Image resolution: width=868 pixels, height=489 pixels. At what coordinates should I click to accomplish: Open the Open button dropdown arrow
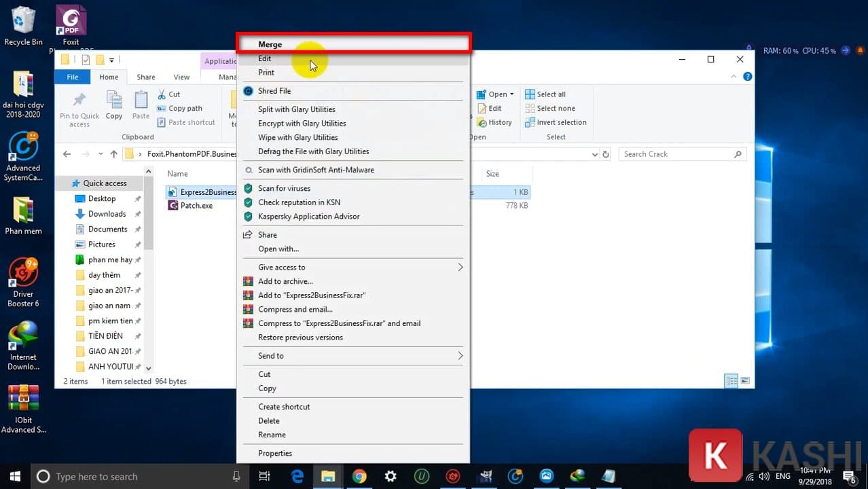click(512, 94)
